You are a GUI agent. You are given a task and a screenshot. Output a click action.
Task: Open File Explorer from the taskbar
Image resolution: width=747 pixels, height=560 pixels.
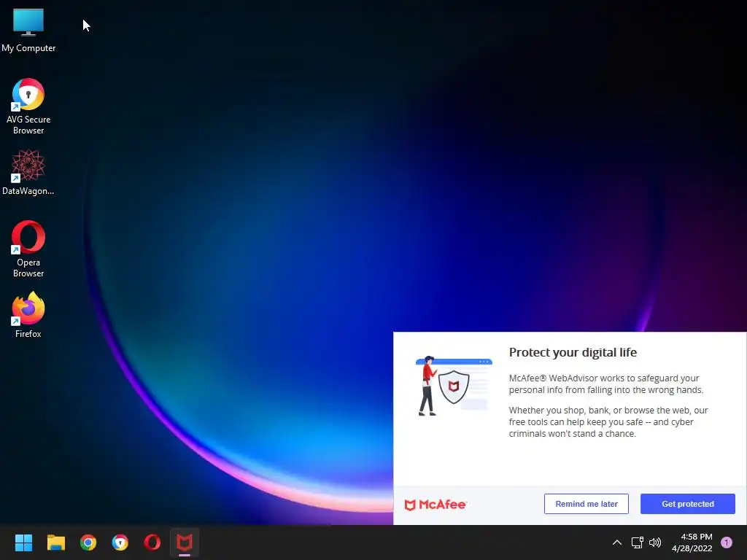55,542
